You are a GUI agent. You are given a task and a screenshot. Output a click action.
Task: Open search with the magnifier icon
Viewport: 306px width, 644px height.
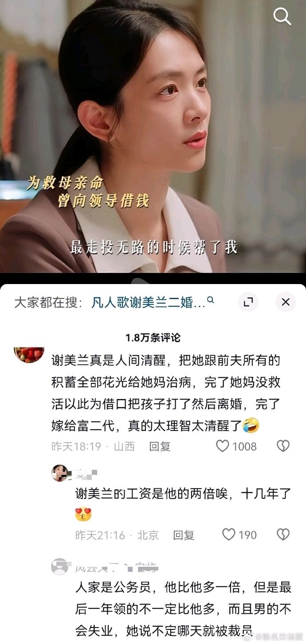tap(282, 16)
